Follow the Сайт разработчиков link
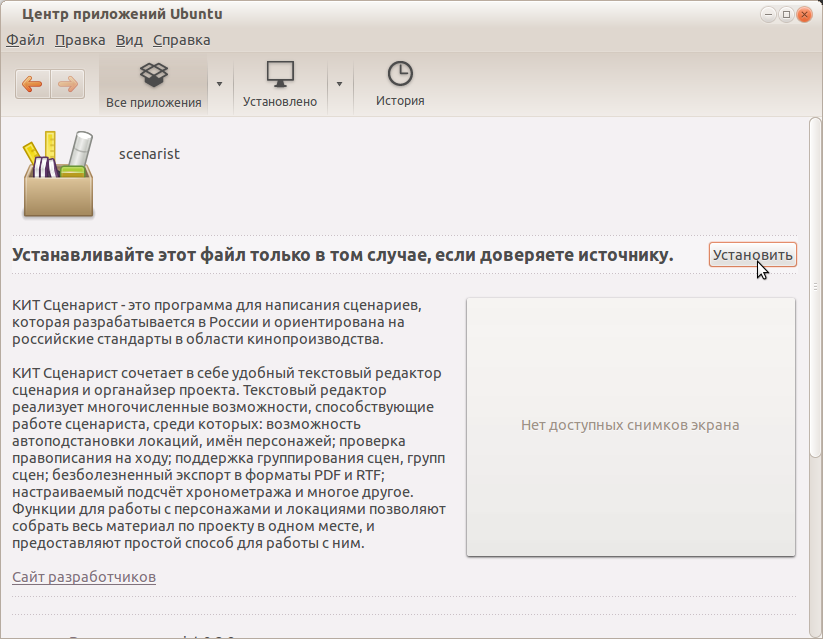Image resolution: width=823 pixels, height=639 pixels. pos(84,577)
